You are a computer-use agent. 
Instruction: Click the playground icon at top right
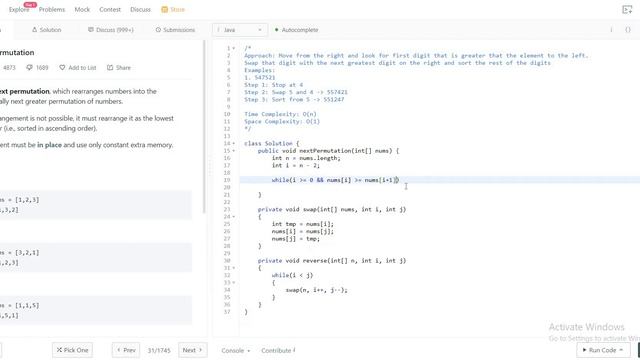coord(627,9)
